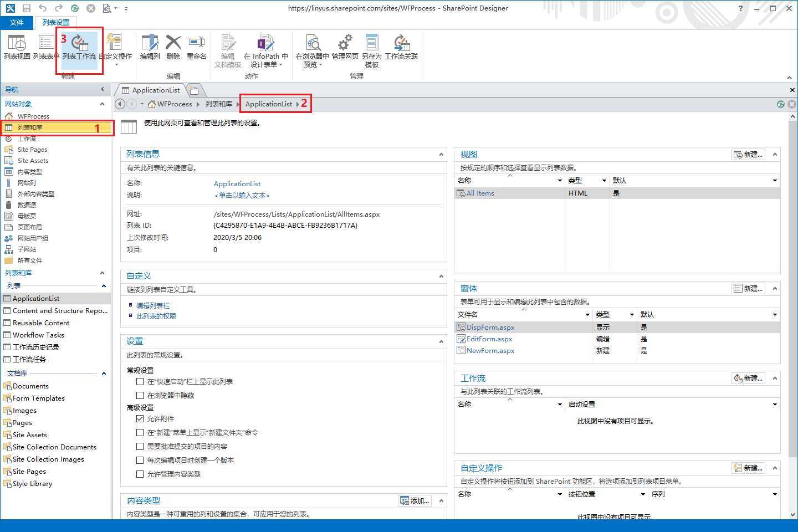The width and height of the screenshot is (798, 532).
Task: Select Style Library in 文档库 list
Action: 32,484
